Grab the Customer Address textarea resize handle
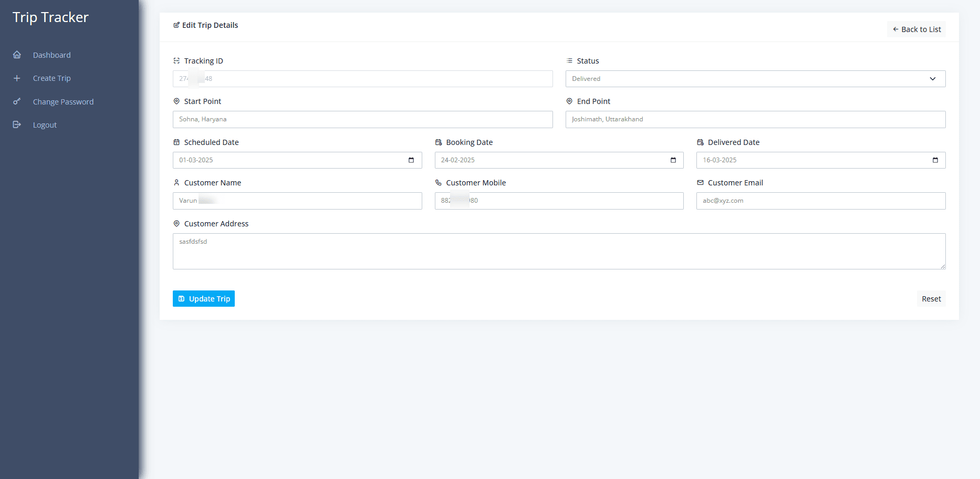980x479 pixels. tap(943, 266)
